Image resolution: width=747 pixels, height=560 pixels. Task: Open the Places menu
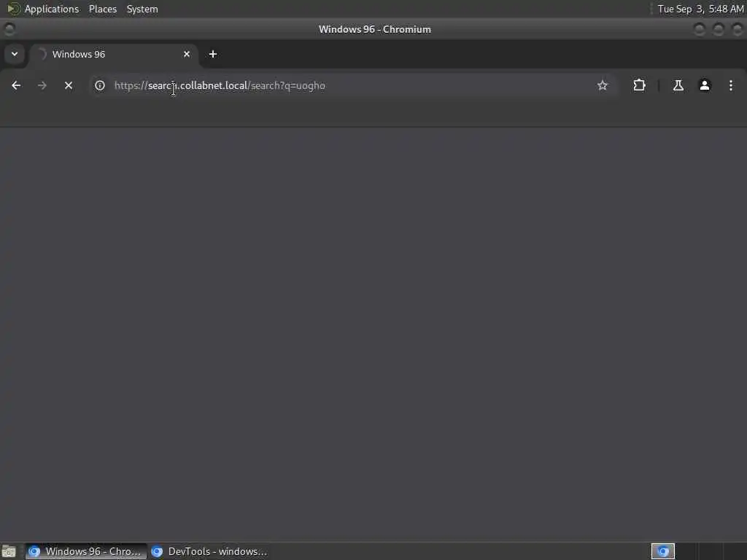102,9
